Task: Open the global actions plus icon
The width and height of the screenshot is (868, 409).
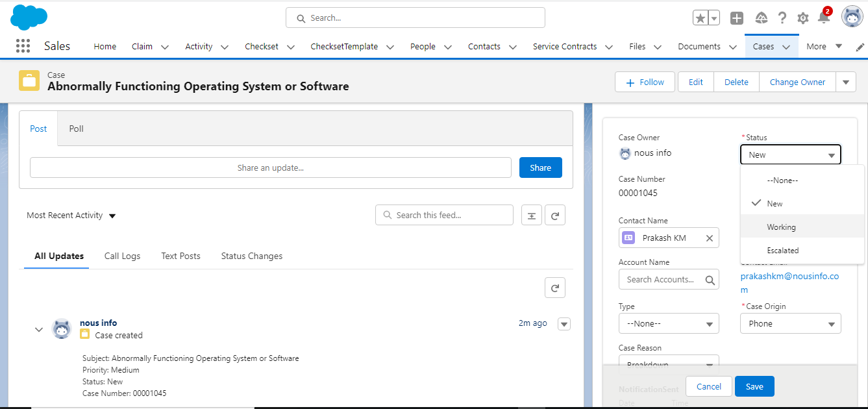Action: tap(737, 18)
